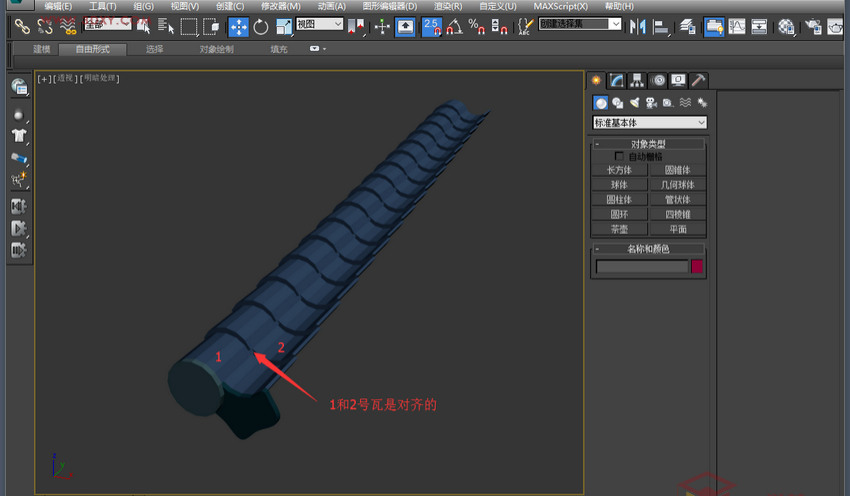Open the '标准基本体' category dropdown
The width and height of the screenshot is (850, 496).
click(649, 123)
